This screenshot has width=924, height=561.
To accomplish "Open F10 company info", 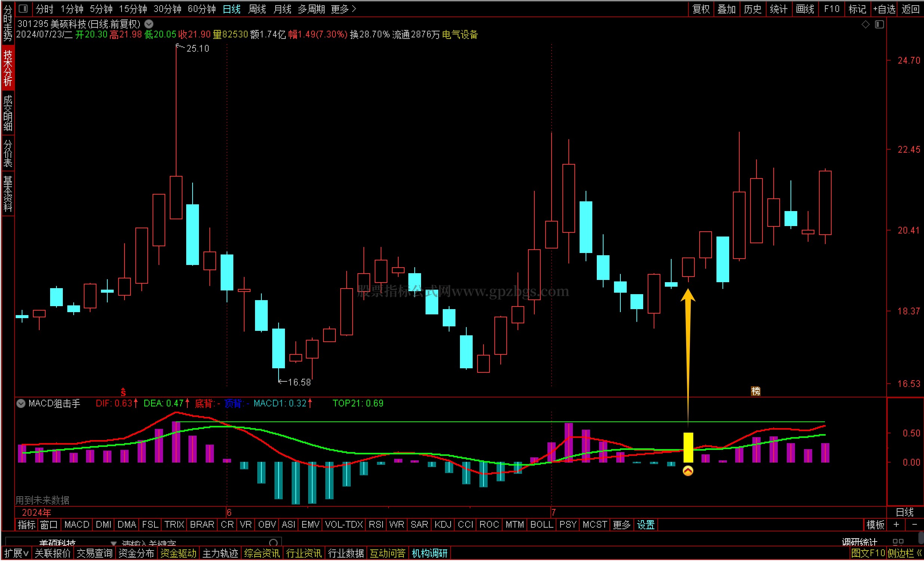I will (831, 9).
